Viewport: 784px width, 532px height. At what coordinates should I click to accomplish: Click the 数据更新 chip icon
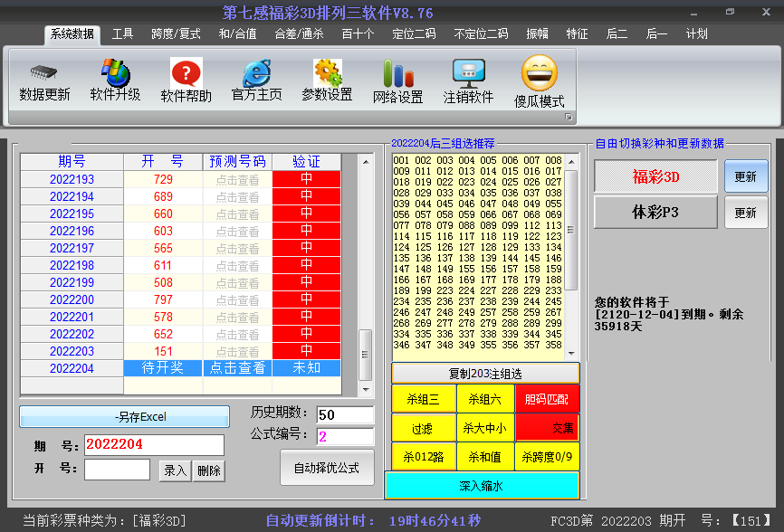[43, 72]
